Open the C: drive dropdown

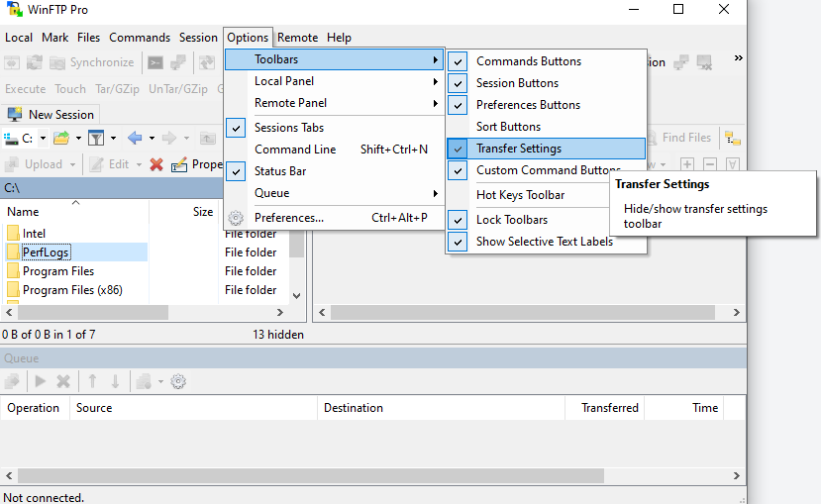point(43,139)
